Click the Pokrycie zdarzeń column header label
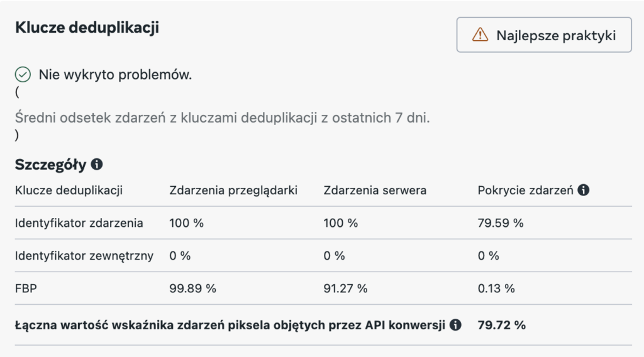This screenshot has width=644, height=357. coord(525,190)
